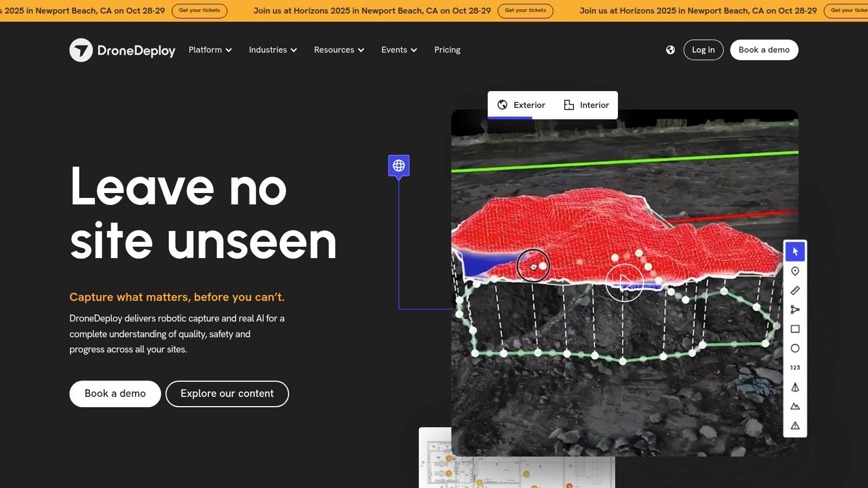Click Book a demo below hero text
Screen dimensions: 868x488
[115, 394]
